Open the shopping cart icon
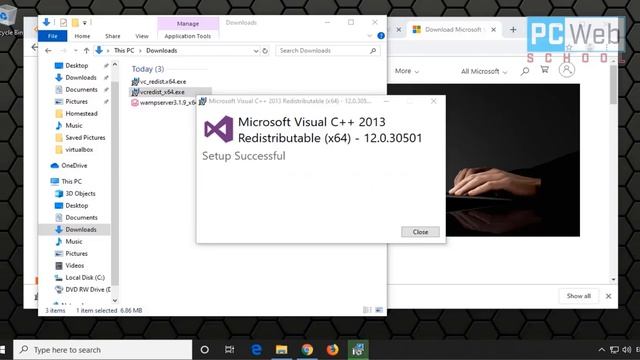 (544, 70)
